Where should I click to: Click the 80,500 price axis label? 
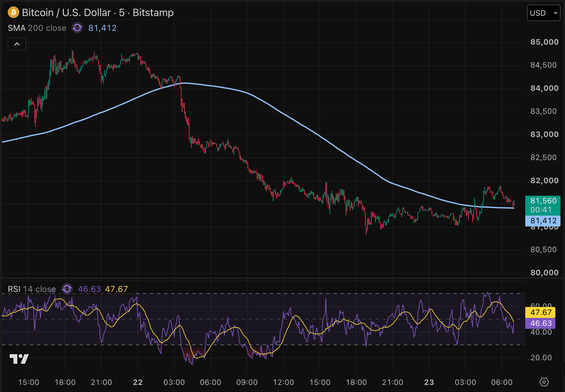[x=544, y=250]
